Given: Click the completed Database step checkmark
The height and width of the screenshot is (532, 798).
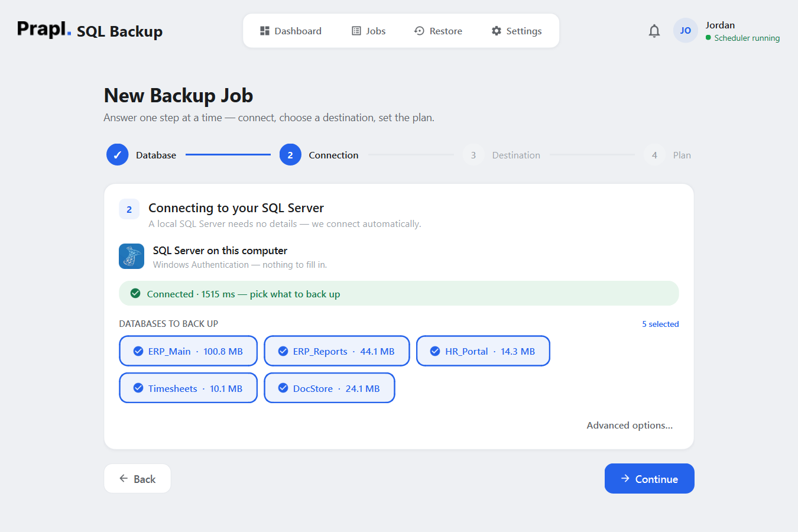Looking at the screenshot, I should (x=117, y=155).
